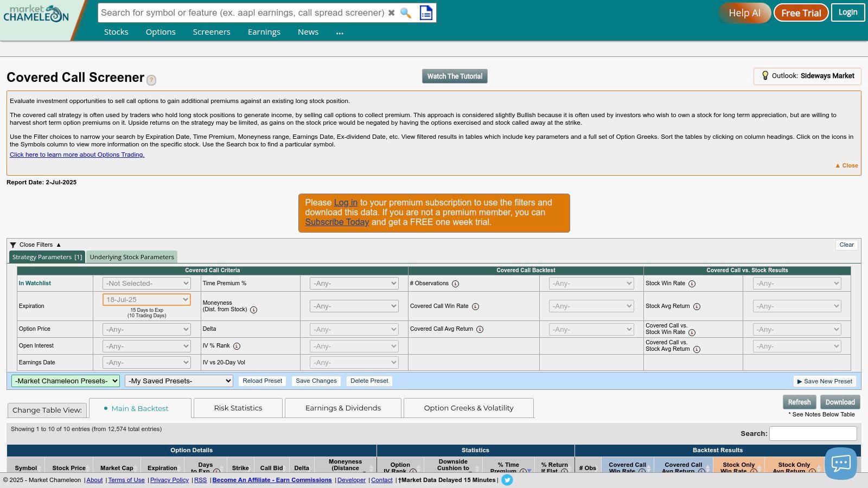Open the In Watchlist dropdown
The height and width of the screenshot is (488, 868).
(146, 283)
